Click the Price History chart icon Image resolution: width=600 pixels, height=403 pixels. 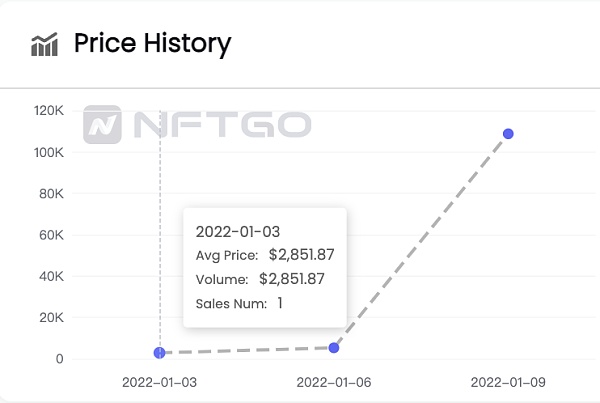[x=44, y=44]
